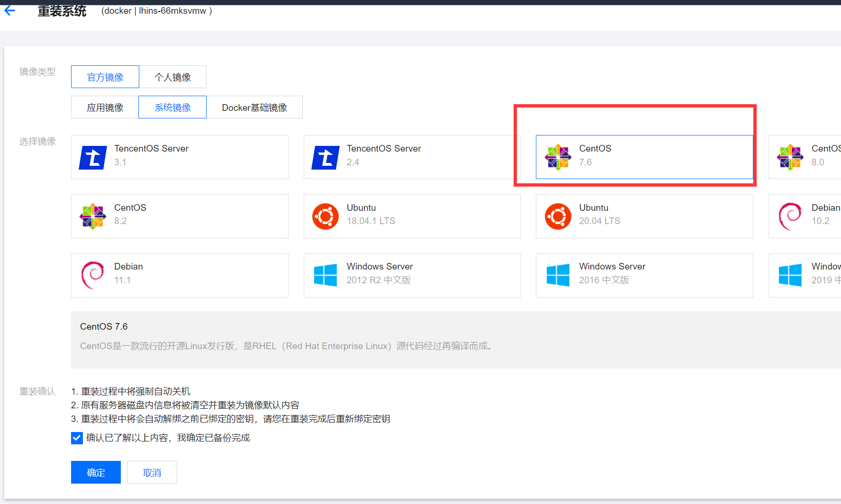The height and width of the screenshot is (504, 841).
Task: Click the lhins-66mksvmw instance ID text
Action: (172, 10)
